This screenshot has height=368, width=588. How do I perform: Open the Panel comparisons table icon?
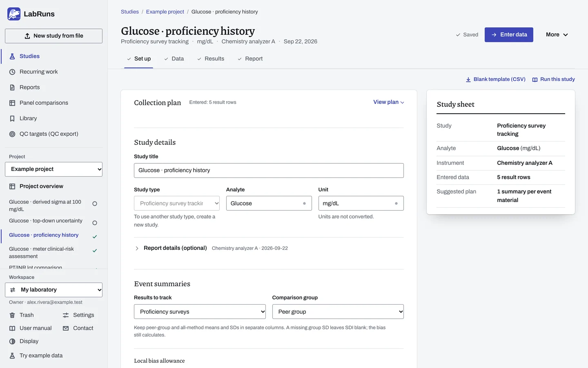point(12,103)
